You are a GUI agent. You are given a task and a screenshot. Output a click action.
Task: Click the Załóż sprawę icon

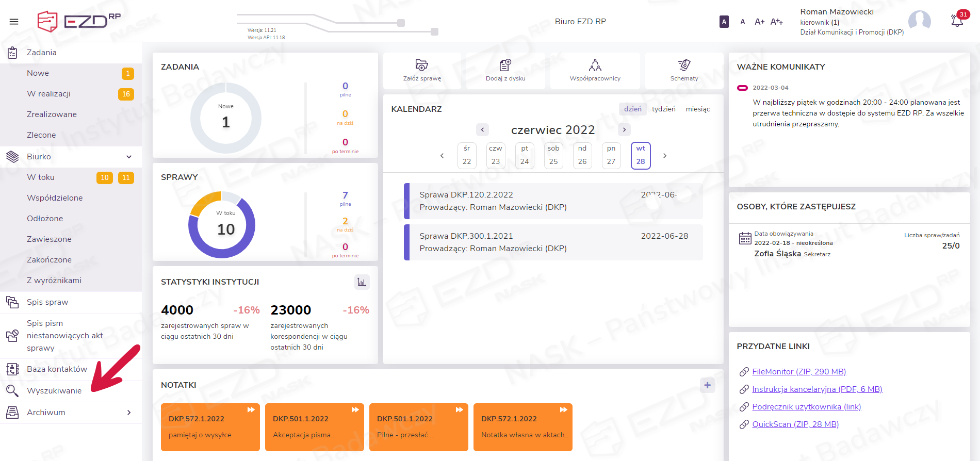[421, 65]
